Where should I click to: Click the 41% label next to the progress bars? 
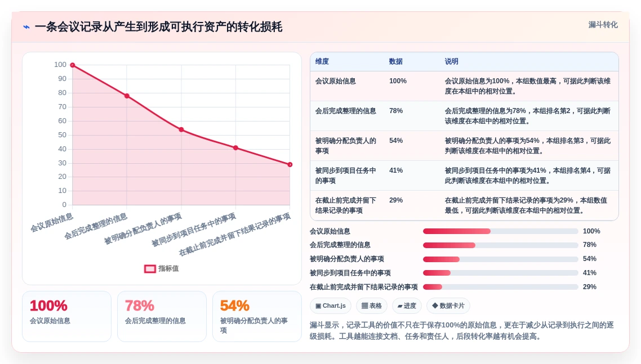pos(590,273)
